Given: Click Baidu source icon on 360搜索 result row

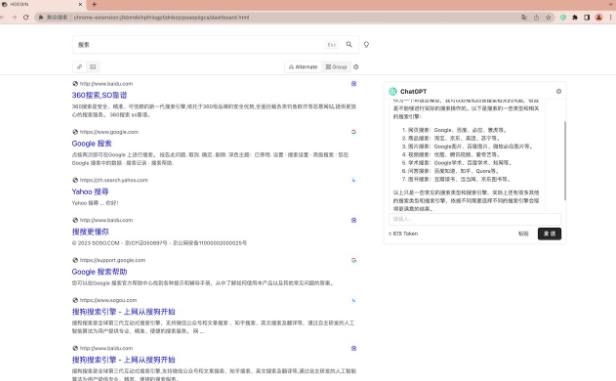Looking at the screenshot, I should [x=354, y=83].
